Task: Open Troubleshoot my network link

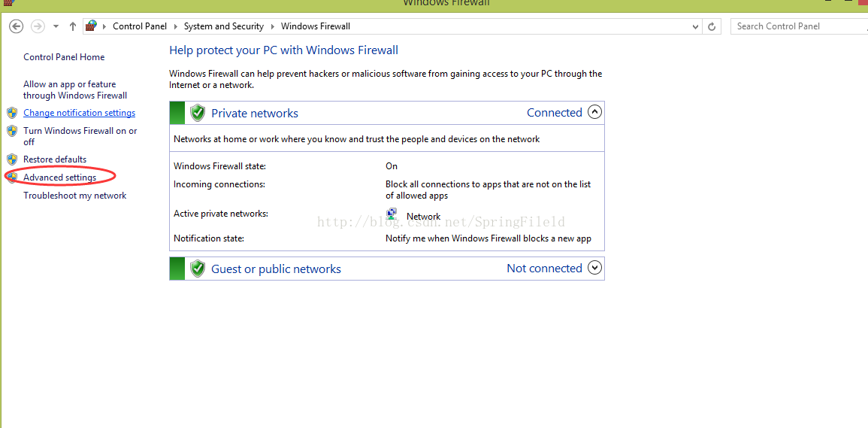Action: [x=74, y=195]
